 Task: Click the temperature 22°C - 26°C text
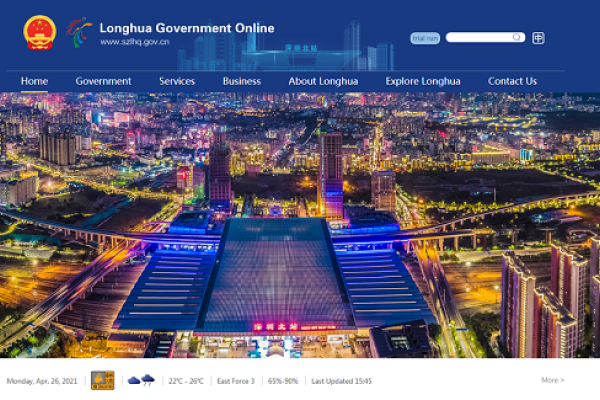coord(186,381)
